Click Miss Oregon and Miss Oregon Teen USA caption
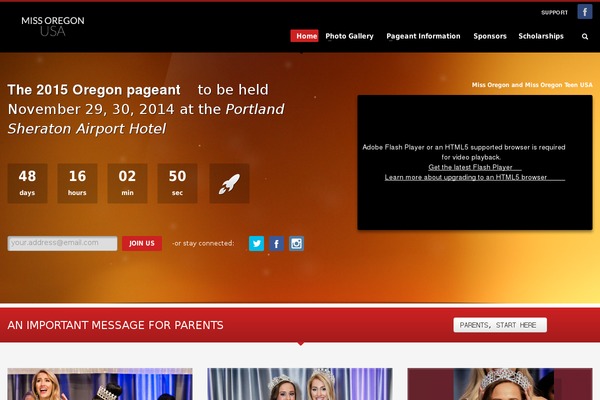 tap(532, 85)
